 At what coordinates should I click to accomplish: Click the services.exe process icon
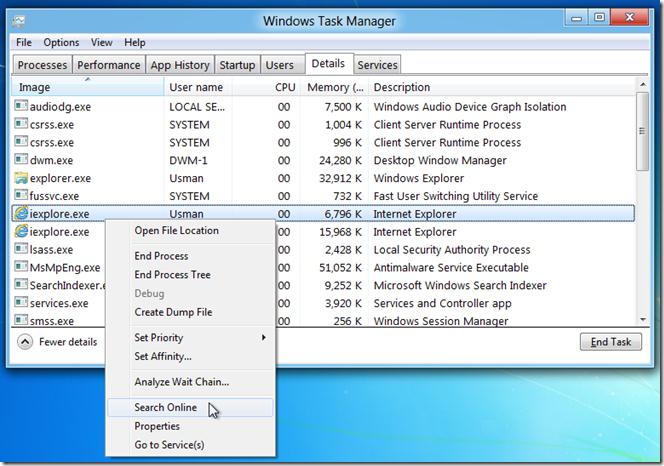coord(21,302)
